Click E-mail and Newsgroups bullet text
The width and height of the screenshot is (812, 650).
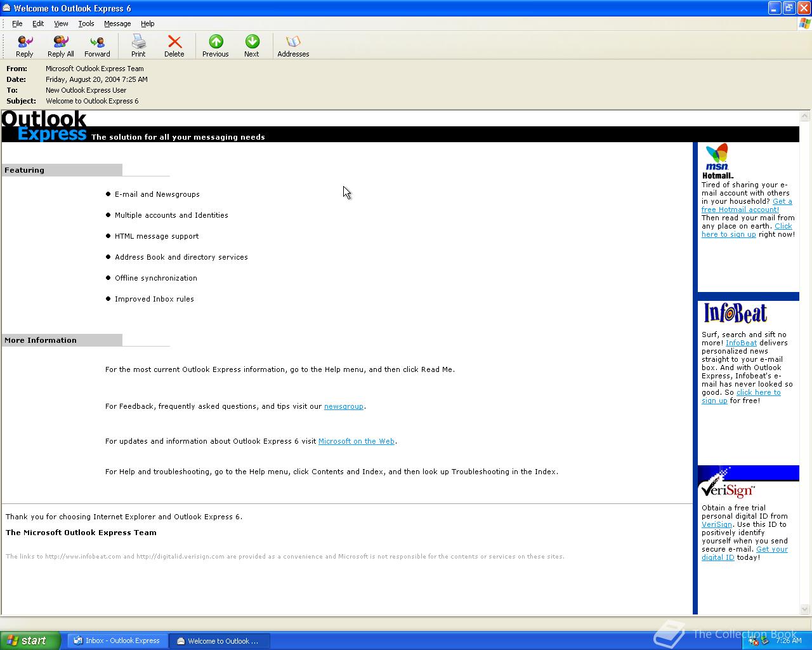(x=157, y=194)
